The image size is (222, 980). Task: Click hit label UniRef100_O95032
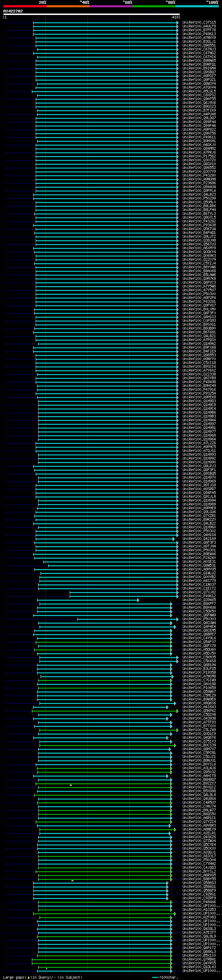click(199, 772)
